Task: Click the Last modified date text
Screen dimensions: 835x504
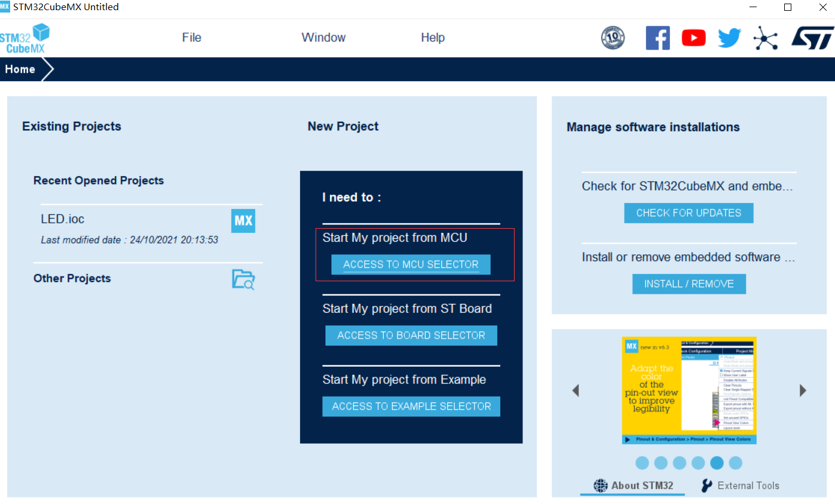Action: pyautogui.click(x=129, y=240)
